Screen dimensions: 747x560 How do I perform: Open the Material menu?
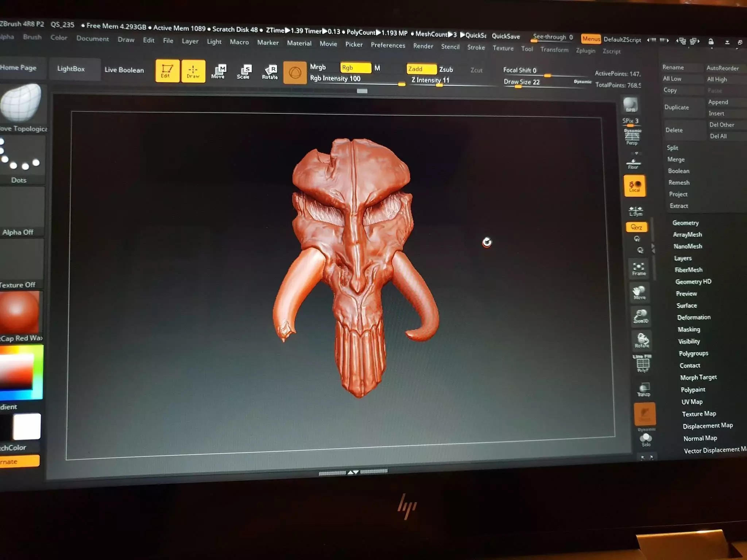pyautogui.click(x=299, y=43)
